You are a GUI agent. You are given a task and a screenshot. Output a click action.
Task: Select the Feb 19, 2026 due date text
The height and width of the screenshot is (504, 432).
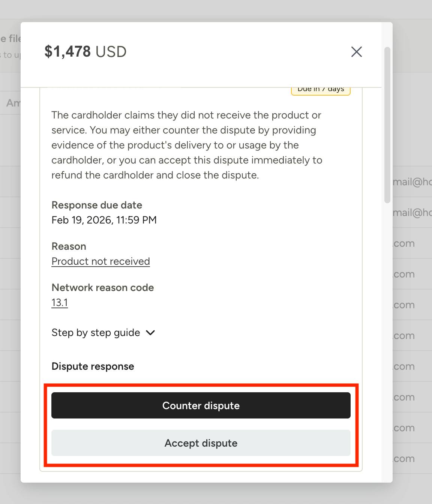click(104, 220)
